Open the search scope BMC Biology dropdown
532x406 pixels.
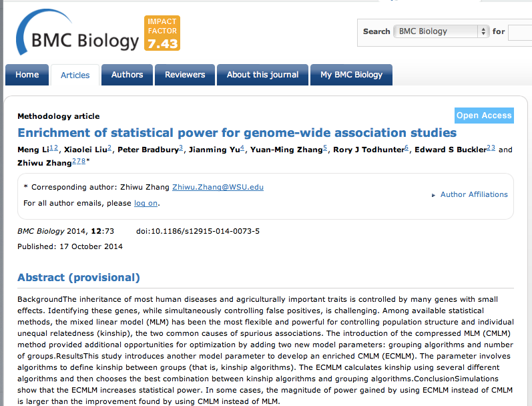pos(441,31)
